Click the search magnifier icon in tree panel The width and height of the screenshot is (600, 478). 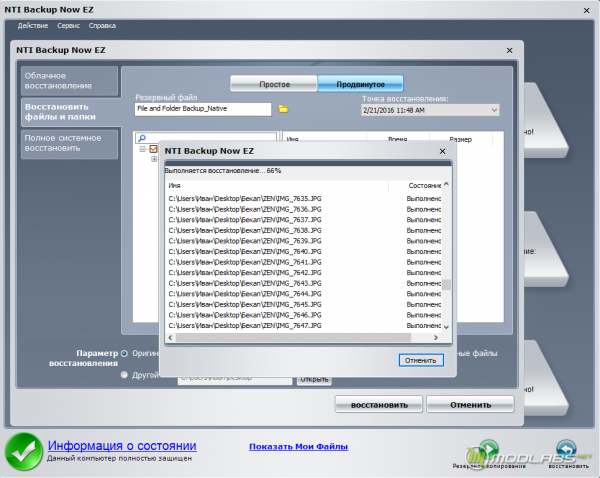pyautogui.click(x=142, y=138)
